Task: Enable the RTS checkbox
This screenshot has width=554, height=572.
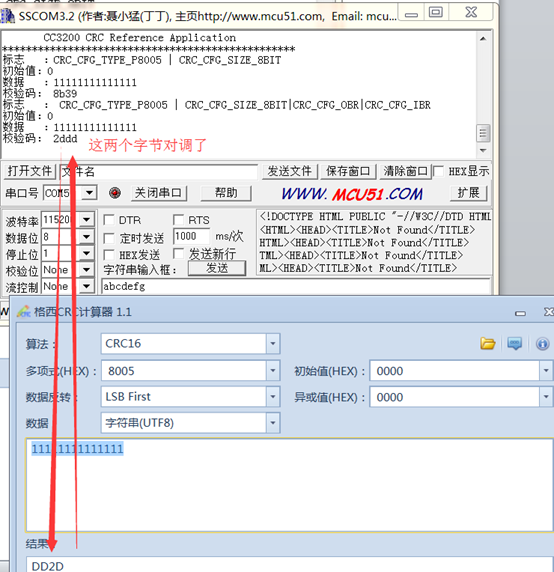Action: [x=178, y=220]
